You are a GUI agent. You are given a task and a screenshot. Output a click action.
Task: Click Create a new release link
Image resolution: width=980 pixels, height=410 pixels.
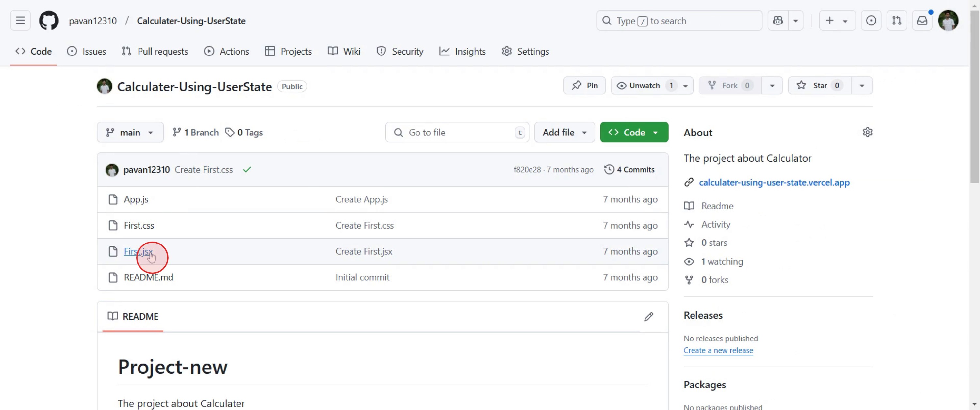click(x=718, y=350)
